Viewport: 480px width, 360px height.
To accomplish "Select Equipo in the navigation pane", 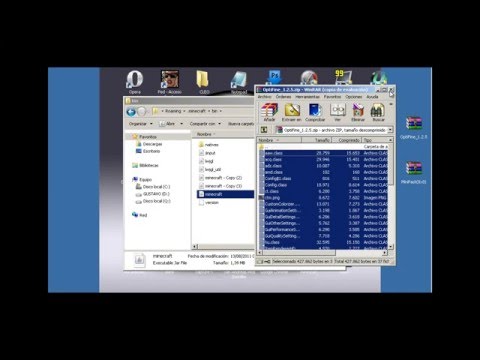I will point(142,179).
